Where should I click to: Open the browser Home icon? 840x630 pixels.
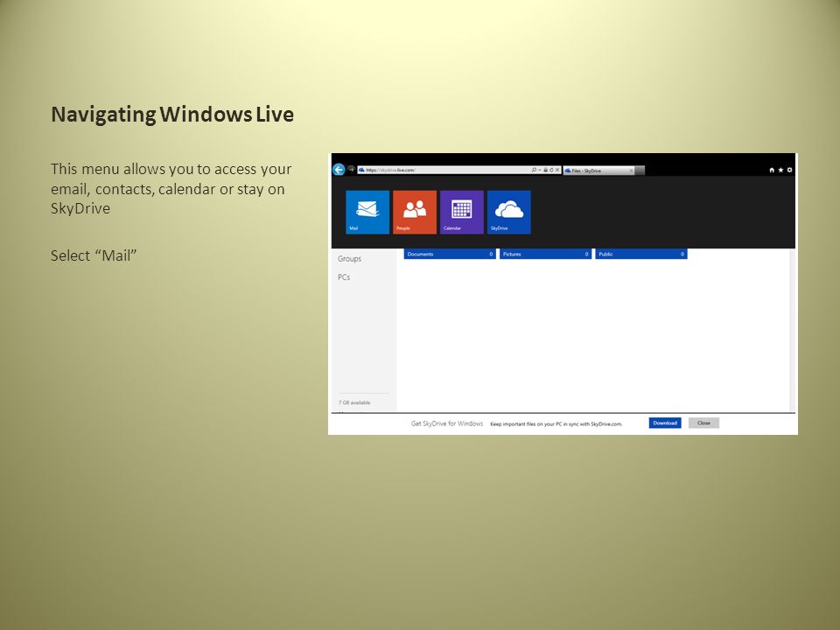(772, 170)
